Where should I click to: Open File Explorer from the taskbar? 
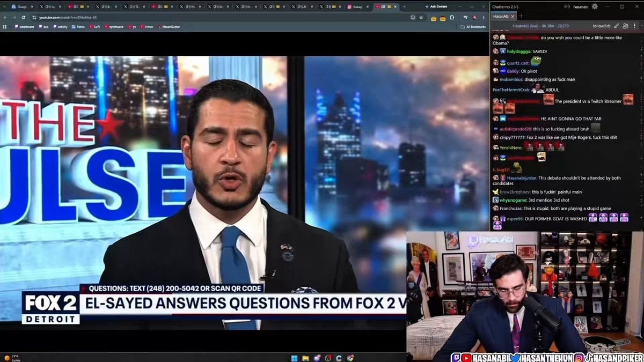point(305,358)
